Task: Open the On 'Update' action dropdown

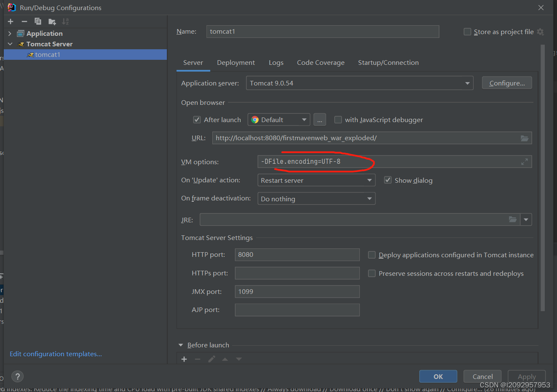Action: pyautogui.click(x=316, y=180)
